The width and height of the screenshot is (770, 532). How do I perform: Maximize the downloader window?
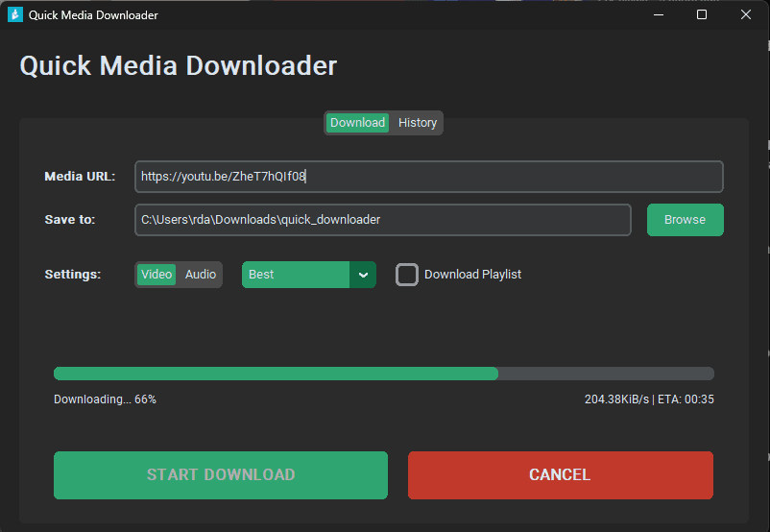point(702,14)
